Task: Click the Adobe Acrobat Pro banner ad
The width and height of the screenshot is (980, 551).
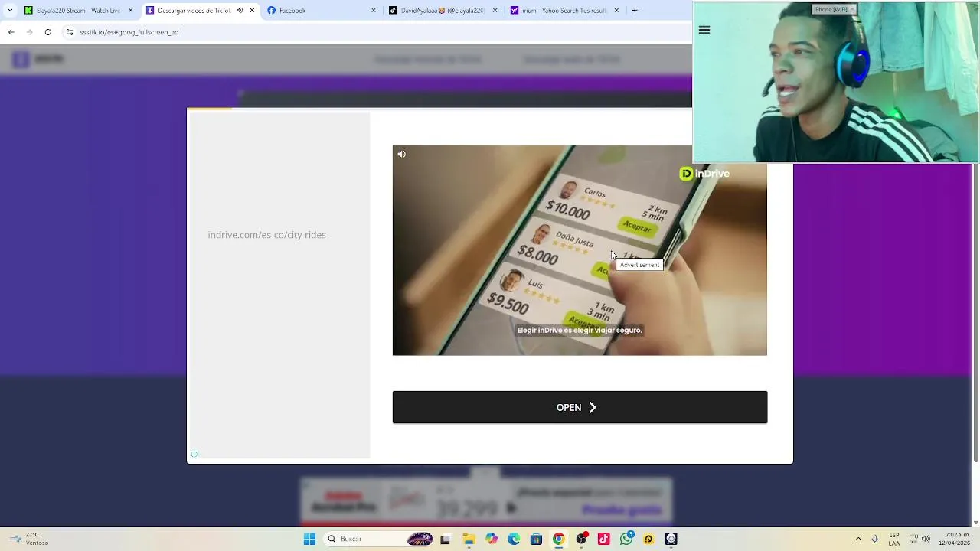Action: 485,501
